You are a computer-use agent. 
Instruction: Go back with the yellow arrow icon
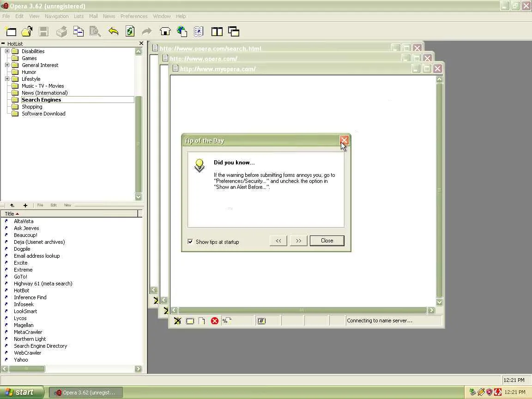pyautogui.click(x=113, y=31)
